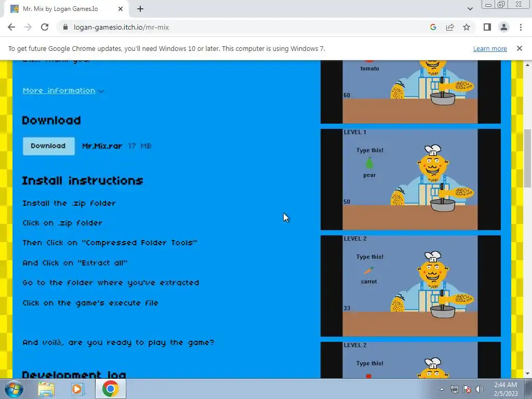
Task: Bookmark this page with star icon
Action: point(467,27)
